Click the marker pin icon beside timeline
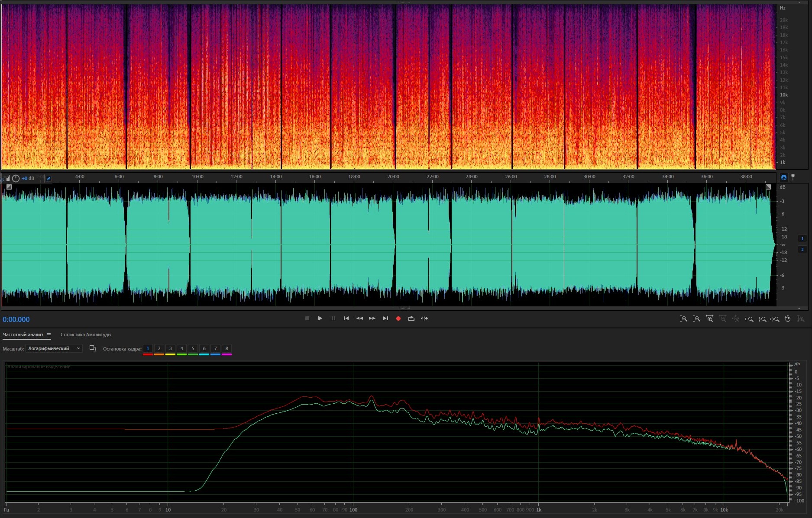 click(x=793, y=177)
